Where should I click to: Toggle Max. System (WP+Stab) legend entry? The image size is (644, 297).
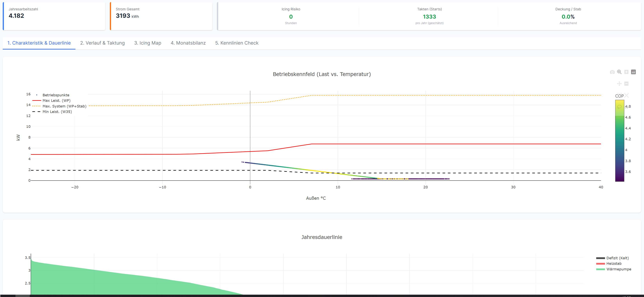[64, 106]
